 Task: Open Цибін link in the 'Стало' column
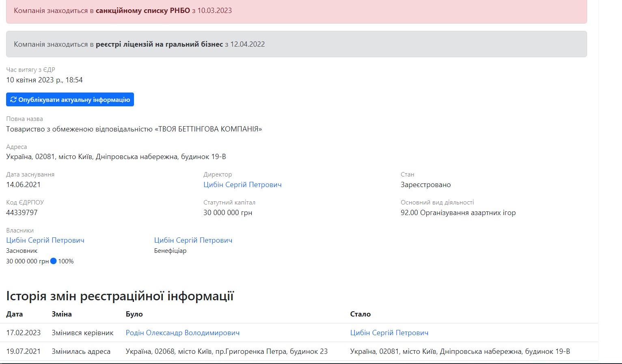(389, 333)
